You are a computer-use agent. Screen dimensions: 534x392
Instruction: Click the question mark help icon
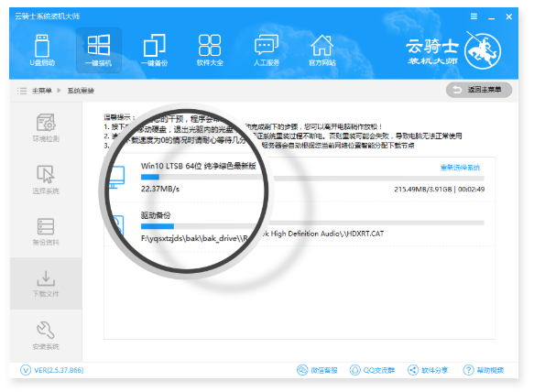click(468, 370)
